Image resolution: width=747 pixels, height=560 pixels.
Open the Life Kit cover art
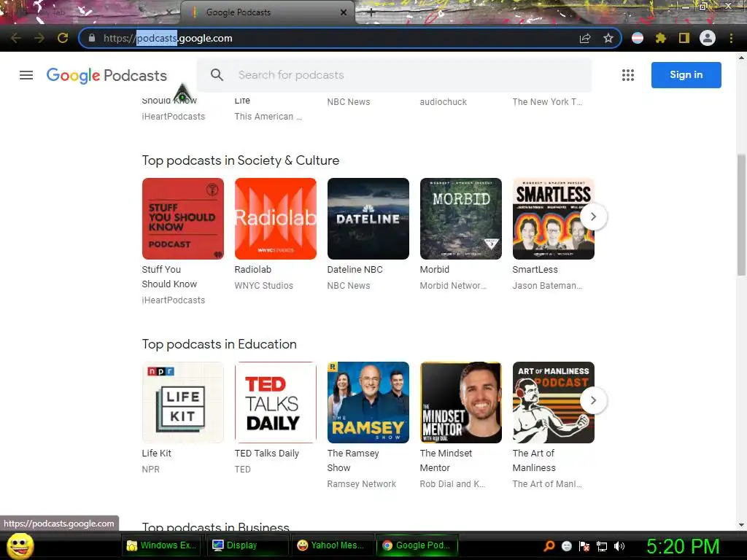(183, 402)
